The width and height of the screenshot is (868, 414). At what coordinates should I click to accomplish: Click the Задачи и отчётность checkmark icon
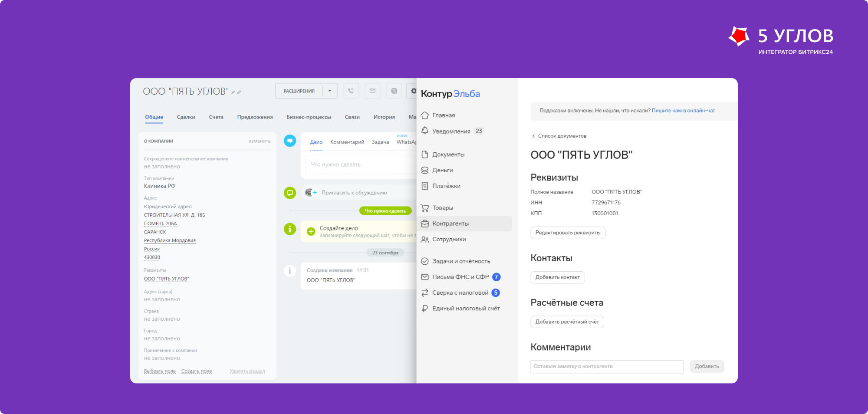[425, 261]
